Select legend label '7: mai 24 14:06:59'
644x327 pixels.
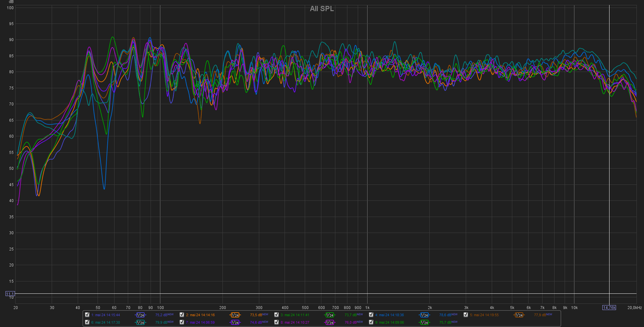tap(200, 322)
